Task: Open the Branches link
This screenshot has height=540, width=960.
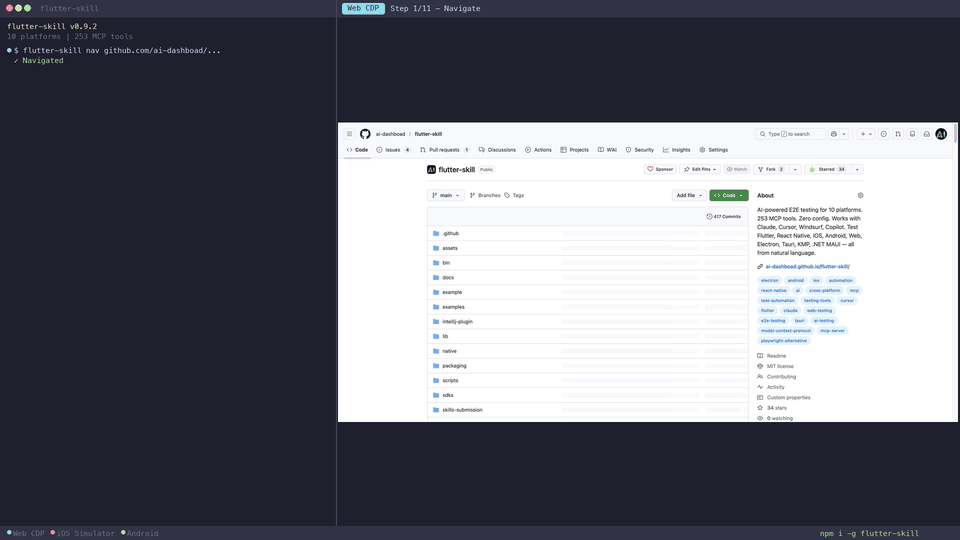Action: 485,195
